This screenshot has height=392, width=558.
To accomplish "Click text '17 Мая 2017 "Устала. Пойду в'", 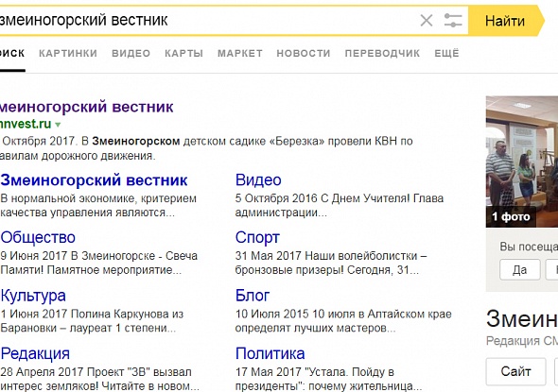I will (315, 372).
